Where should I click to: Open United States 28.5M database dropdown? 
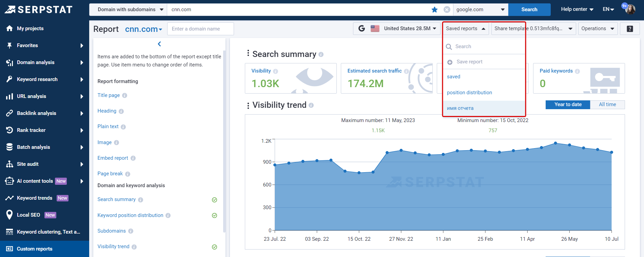[396, 28]
